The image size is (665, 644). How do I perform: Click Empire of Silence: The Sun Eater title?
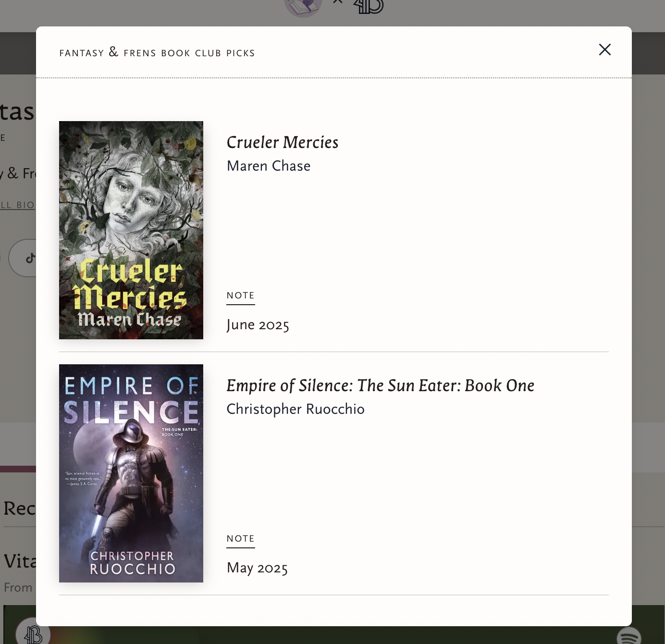click(x=381, y=385)
